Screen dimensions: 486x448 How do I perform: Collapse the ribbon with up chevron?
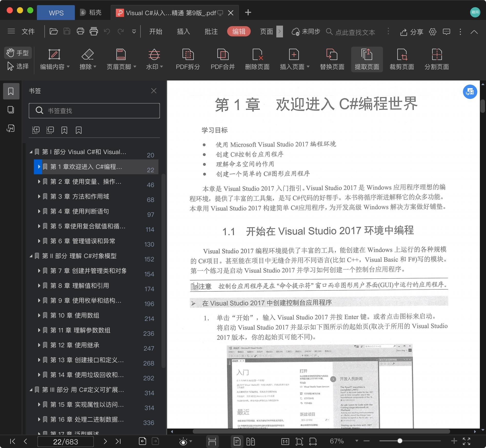tap(474, 32)
